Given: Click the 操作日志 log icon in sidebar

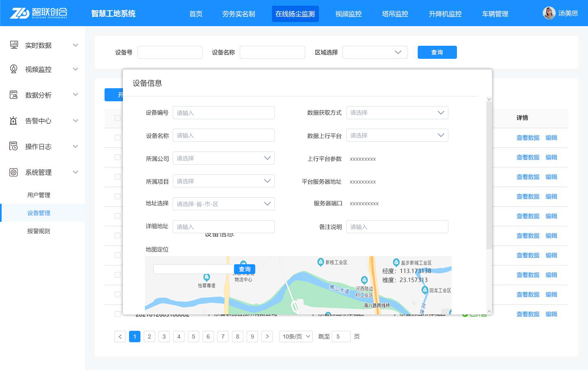Looking at the screenshot, I should coord(14,146).
